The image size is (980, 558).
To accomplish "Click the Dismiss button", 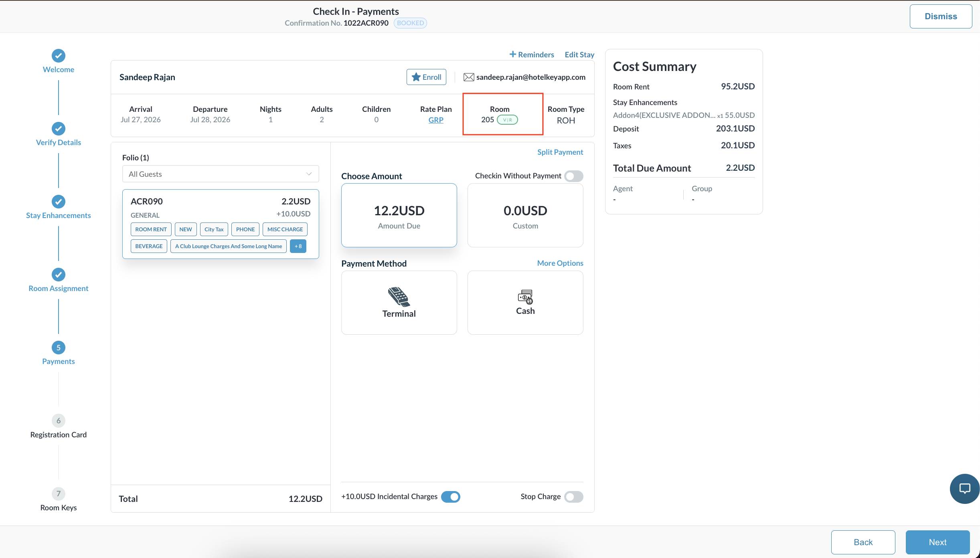I will (x=941, y=16).
